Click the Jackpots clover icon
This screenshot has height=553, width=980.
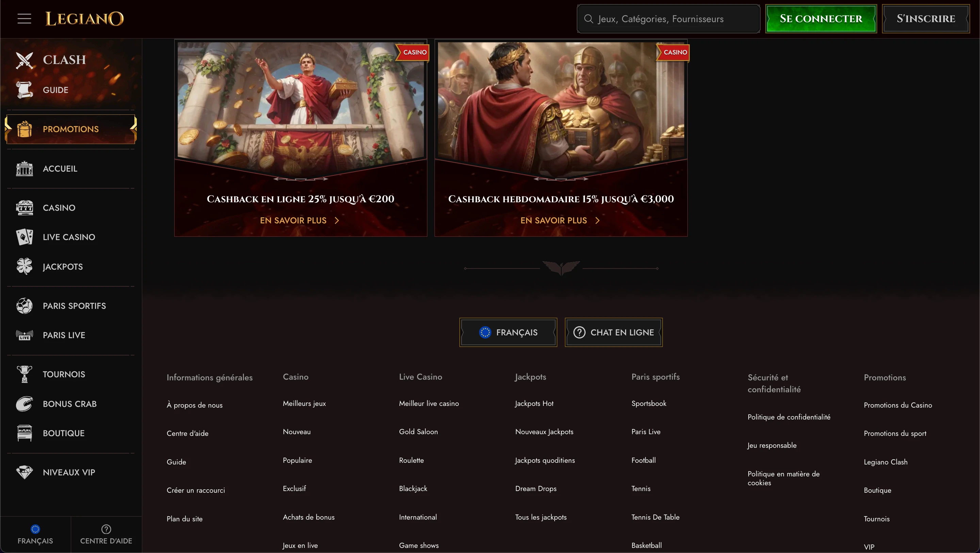pos(25,266)
